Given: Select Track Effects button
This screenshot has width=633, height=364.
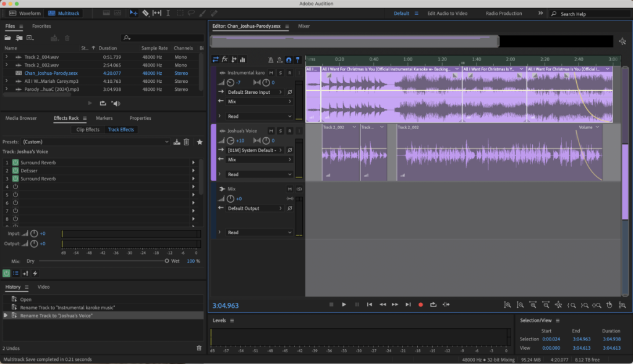Looking at the screenshot, I should point(121,130).
